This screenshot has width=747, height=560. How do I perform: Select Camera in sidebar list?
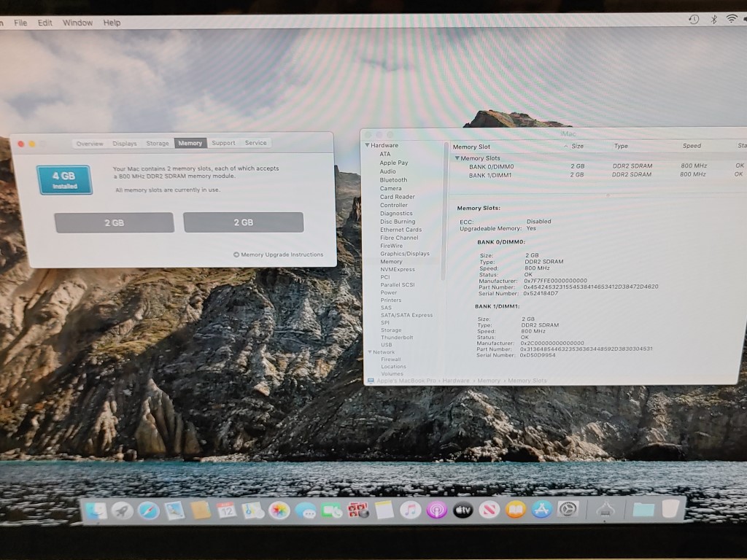(x=391, y=188)
